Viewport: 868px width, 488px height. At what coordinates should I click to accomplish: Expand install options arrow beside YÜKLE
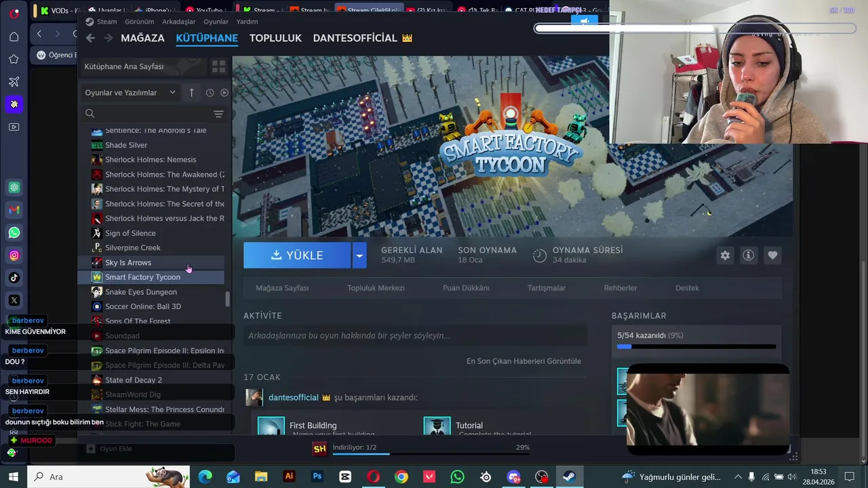(x=359, y=256)
